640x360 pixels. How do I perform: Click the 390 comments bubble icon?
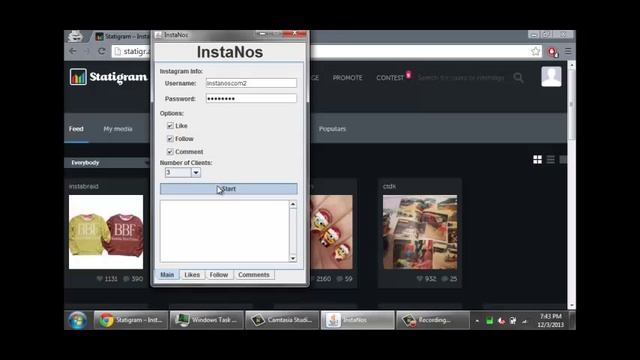pos(127,279)
